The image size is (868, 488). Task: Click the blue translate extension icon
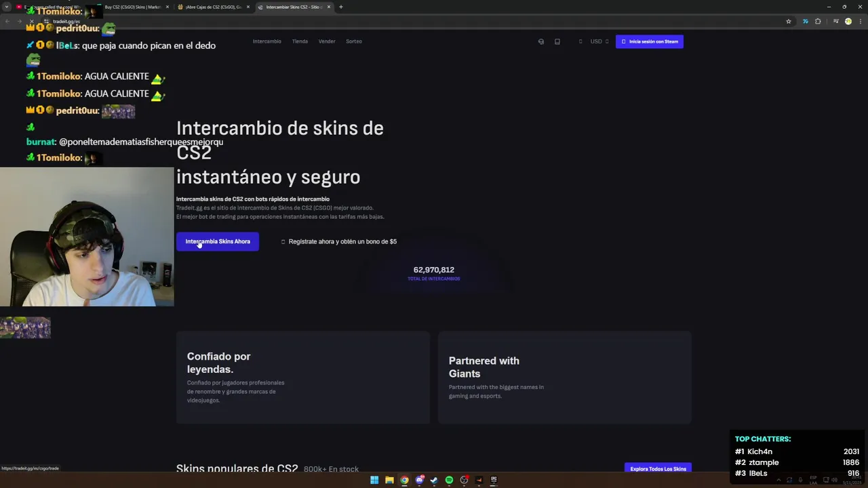point(806,21)
